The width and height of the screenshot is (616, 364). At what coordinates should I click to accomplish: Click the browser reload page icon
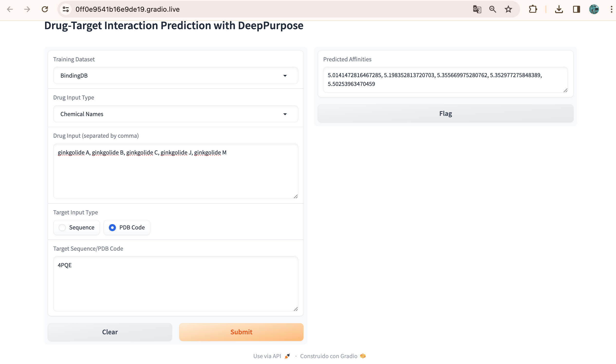(x=45, y=9)
